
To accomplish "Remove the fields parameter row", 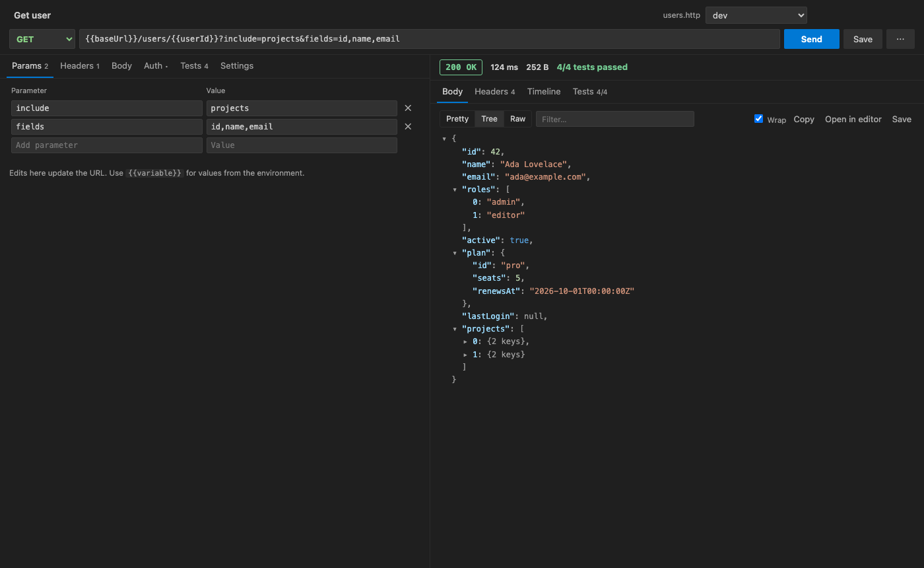I will point(408,127).
